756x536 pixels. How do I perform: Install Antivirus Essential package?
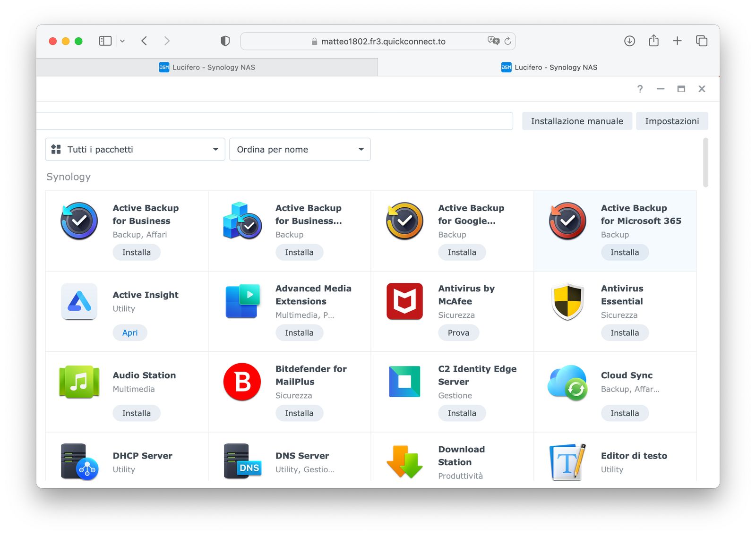click(625, 332)
